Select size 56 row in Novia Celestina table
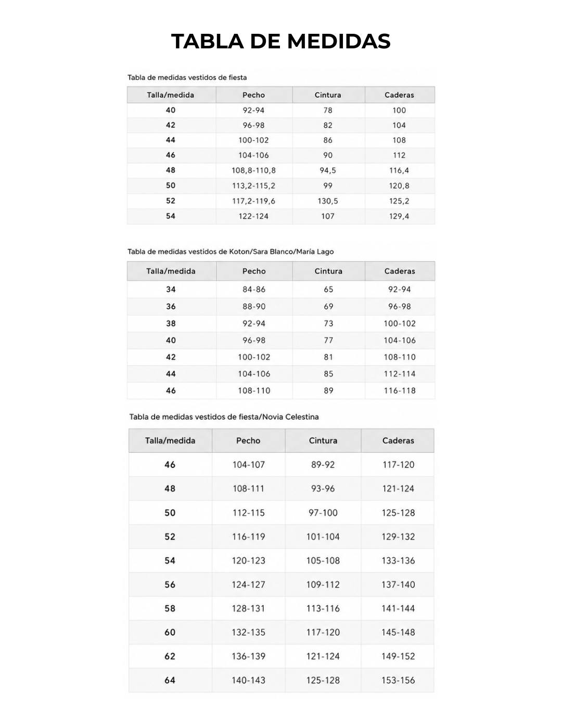The width and height of the screenshot is (562, 728). coord(281,584)
